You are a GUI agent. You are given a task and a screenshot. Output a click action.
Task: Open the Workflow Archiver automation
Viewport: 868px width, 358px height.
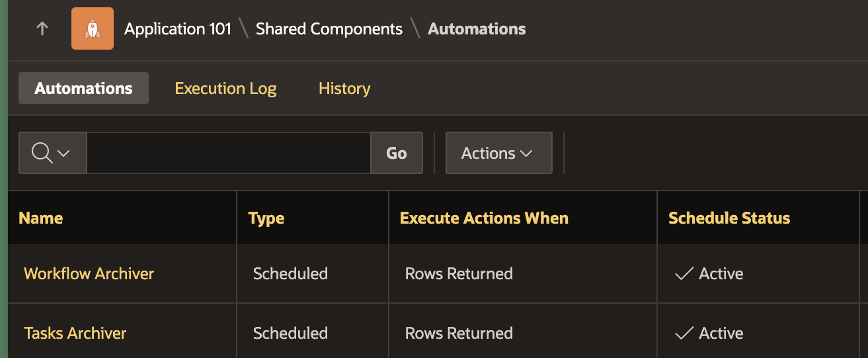[x=89, y=274]
